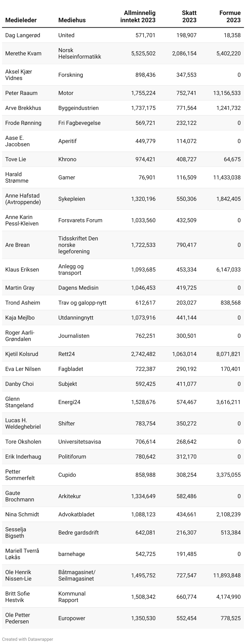Click Peter Raaum's fortune 13,156,533
Screen dimensions: 246x644
tap(227, 93)
